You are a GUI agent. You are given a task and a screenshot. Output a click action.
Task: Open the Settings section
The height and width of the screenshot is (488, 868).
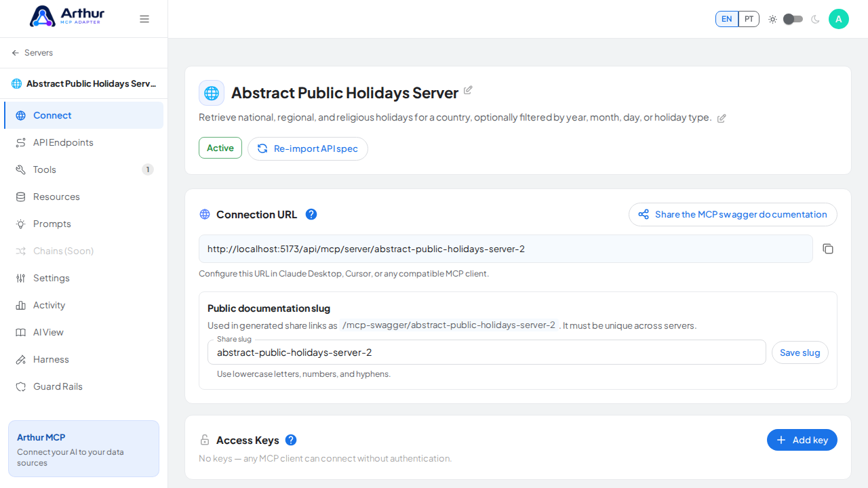click(83, 278)
